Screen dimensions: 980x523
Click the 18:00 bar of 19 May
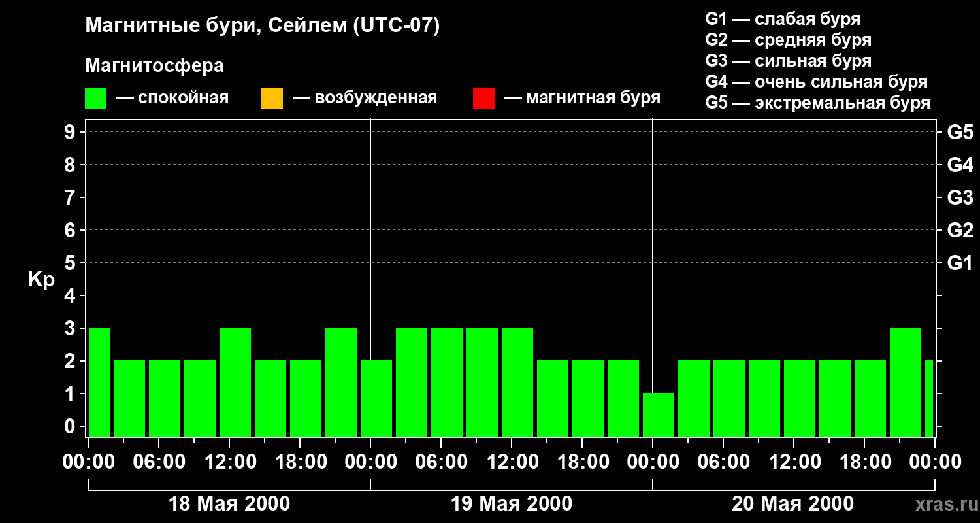pos(588,398)
